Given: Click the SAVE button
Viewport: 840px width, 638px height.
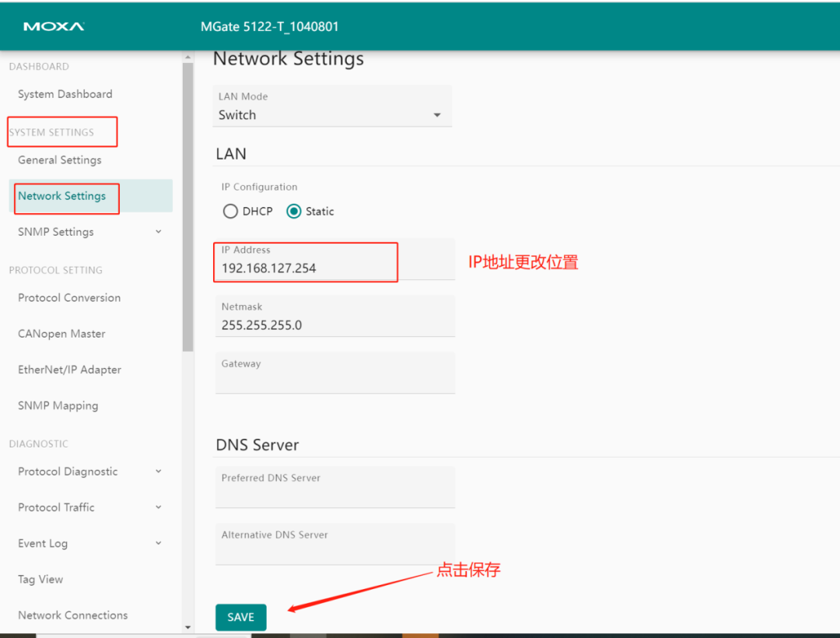Looking at the screenshot, I should (x=240, y=616).
